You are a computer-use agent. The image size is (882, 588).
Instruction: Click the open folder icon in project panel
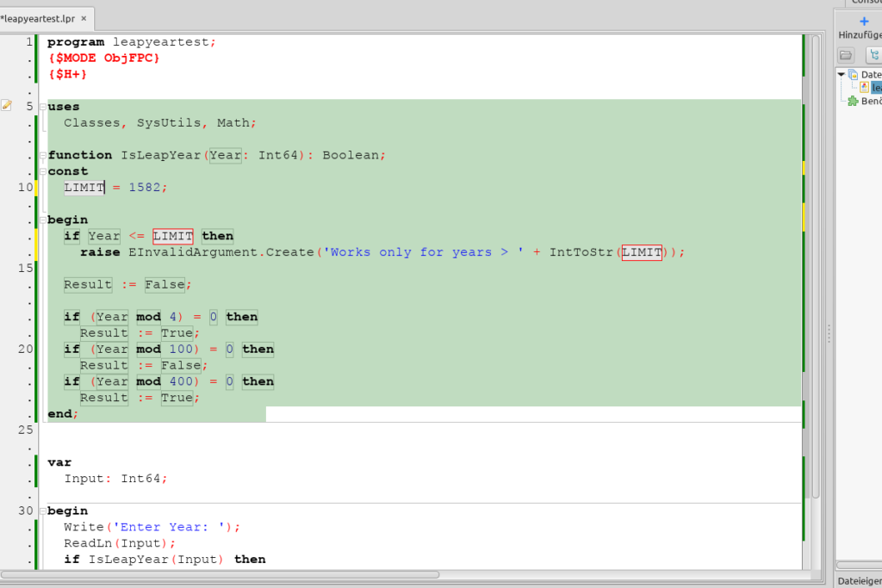point(847,55)
